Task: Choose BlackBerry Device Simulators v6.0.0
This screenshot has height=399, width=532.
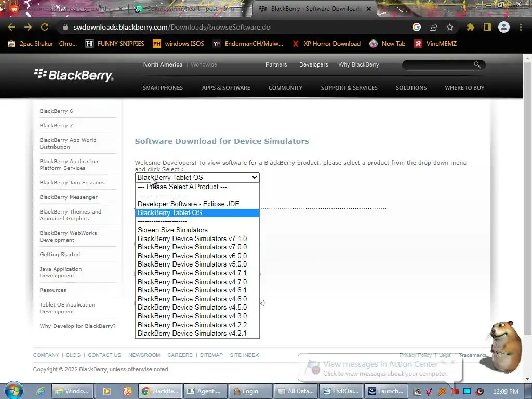Action: (197, 256)
